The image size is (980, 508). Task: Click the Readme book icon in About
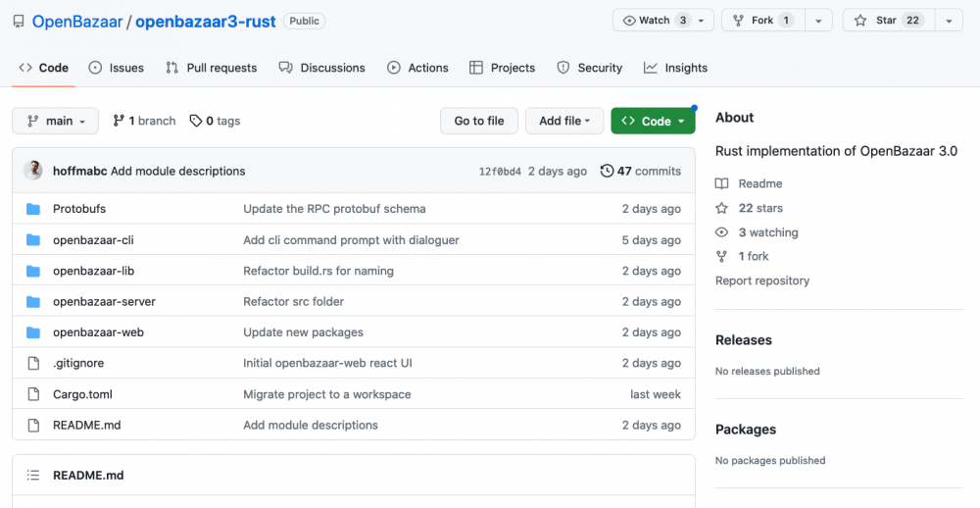(722, 183)
